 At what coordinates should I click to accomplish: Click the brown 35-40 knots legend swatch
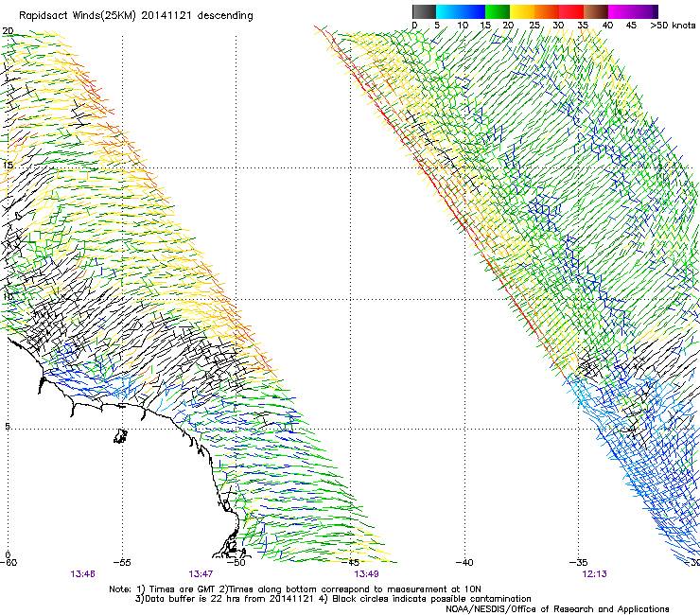point(596,11)
